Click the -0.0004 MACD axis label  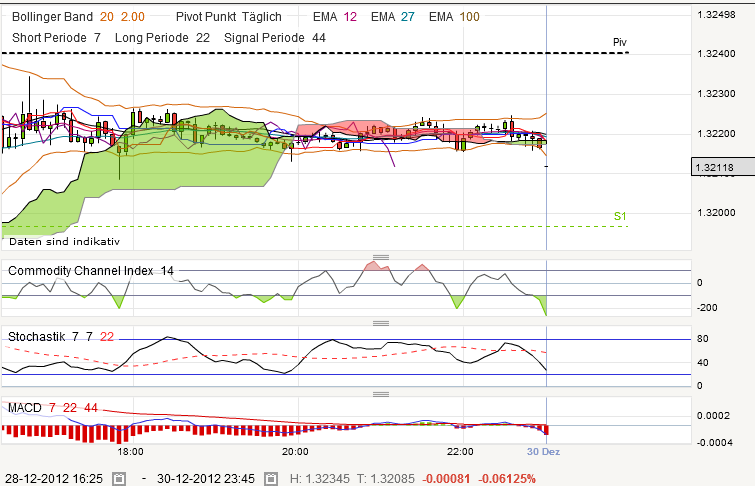[x=715, y=442]
